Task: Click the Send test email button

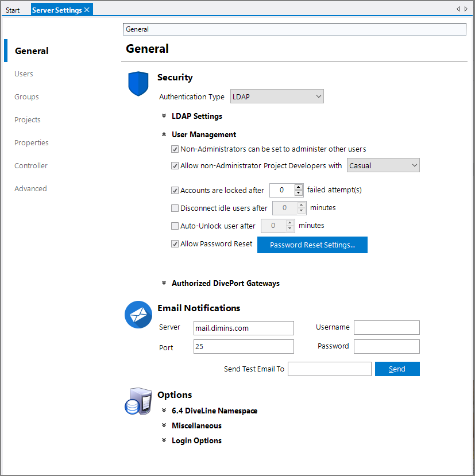Action: pos(397,369)
